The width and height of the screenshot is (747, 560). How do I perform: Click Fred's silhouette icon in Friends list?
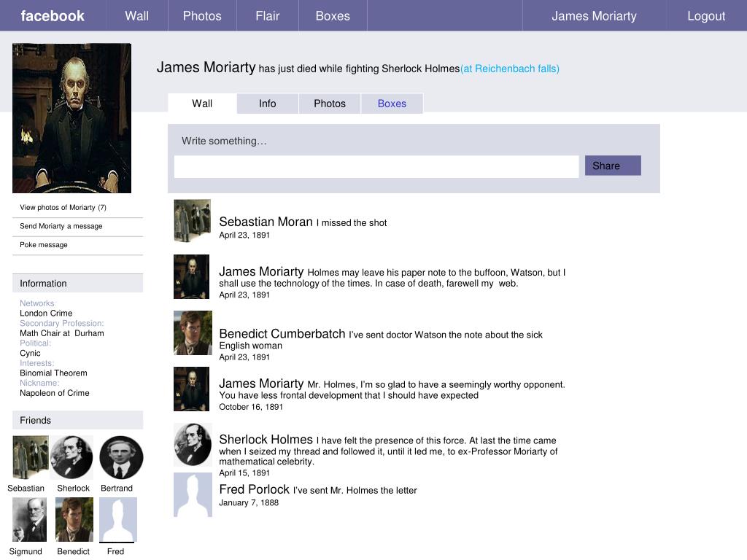coord(118,519)
